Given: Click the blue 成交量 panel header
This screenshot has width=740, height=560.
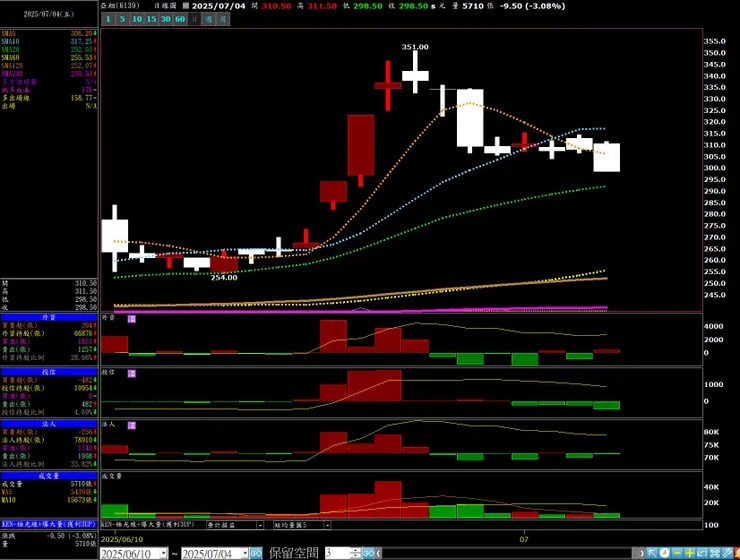Looking at the screenshot, I should pyautogui.click(x=49, y=476).
